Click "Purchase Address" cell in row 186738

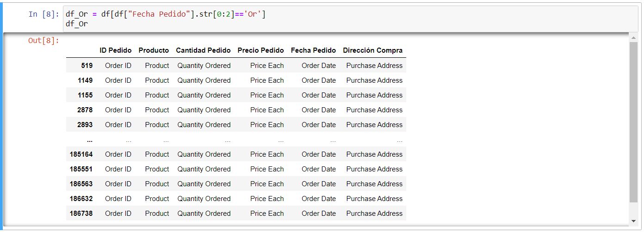click(374, 214)
